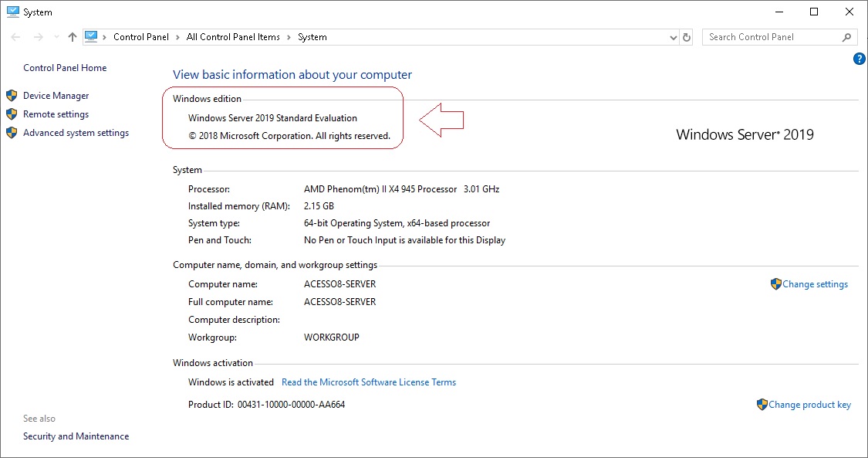Open Advanced system settings
This screenshot has height=458, width=868.
[76, 132]
